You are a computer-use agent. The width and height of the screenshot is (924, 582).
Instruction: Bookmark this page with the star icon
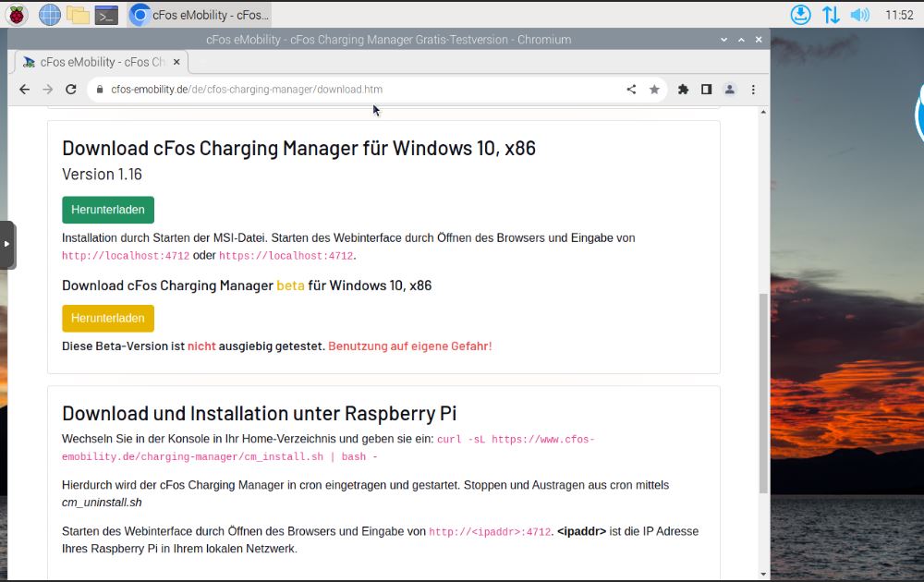(654, 90)
